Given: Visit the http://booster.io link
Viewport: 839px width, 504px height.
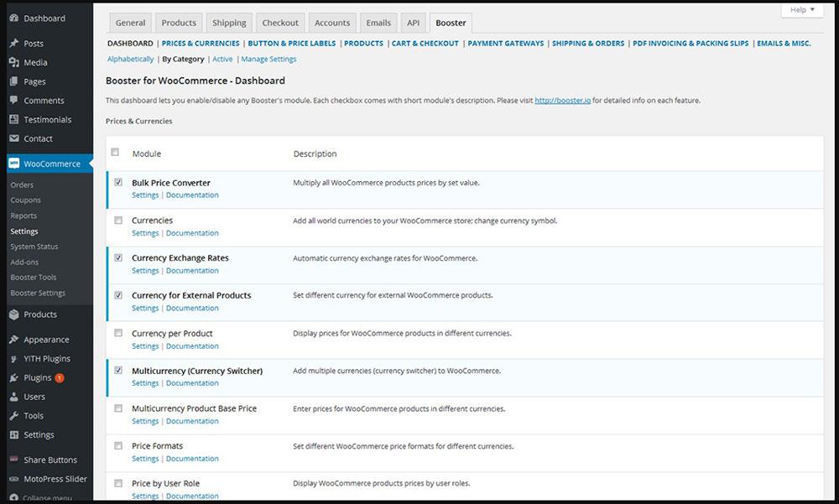Looking at the screenshot, I should coord(563,100).
